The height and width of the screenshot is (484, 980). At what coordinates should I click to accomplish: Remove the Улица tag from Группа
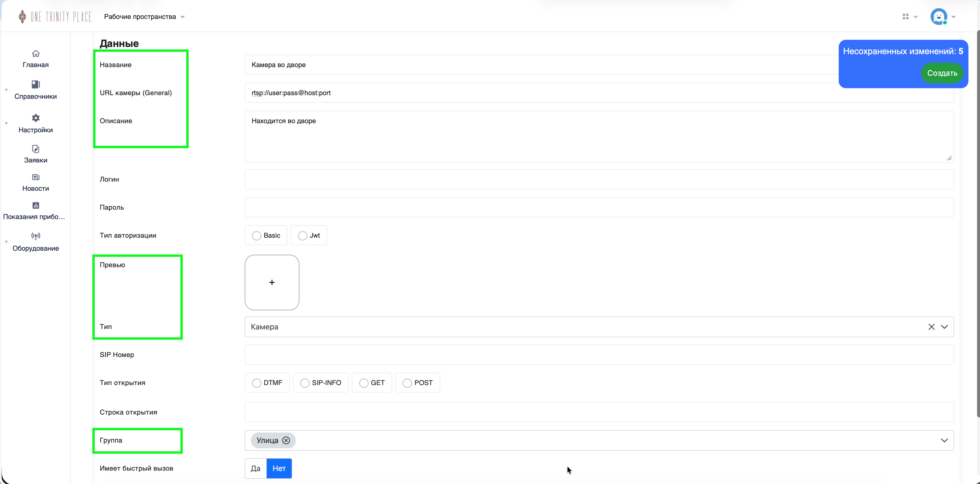[x=286, y=440]
